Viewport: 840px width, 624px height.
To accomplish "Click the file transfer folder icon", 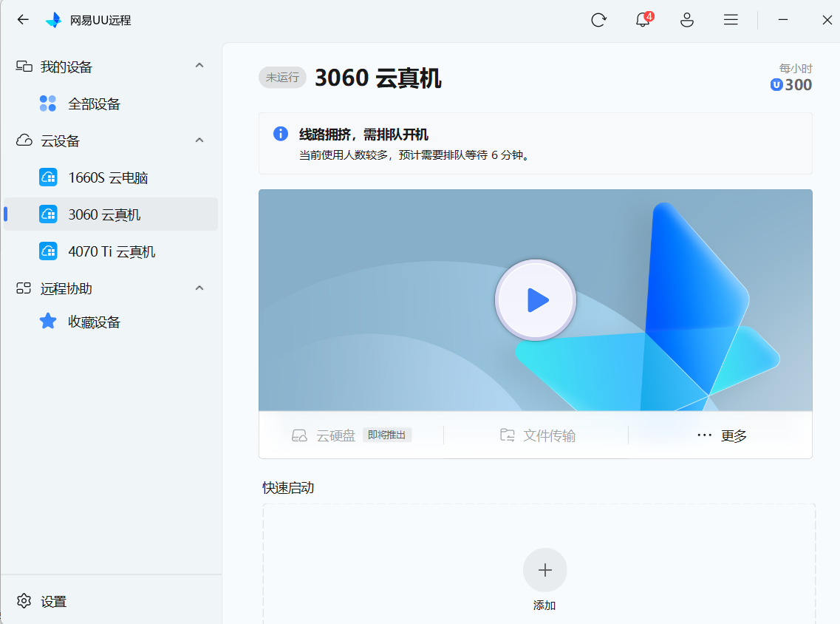I will (x=508, y=435).
